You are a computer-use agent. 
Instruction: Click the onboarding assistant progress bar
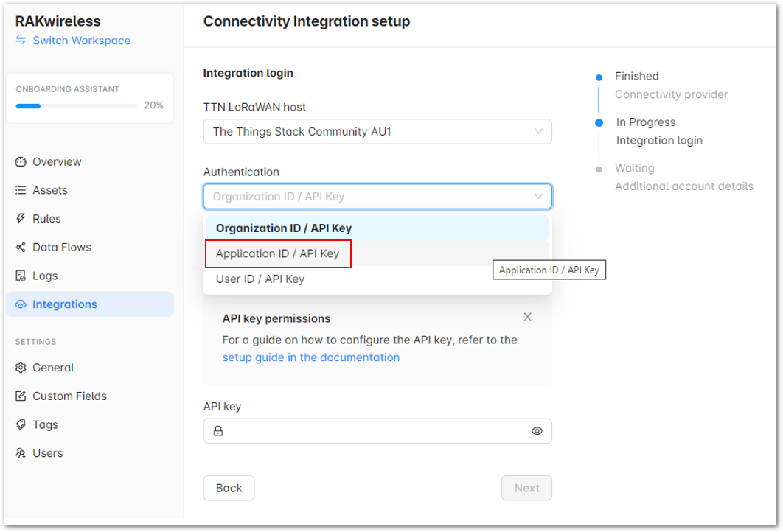point(77,106)
